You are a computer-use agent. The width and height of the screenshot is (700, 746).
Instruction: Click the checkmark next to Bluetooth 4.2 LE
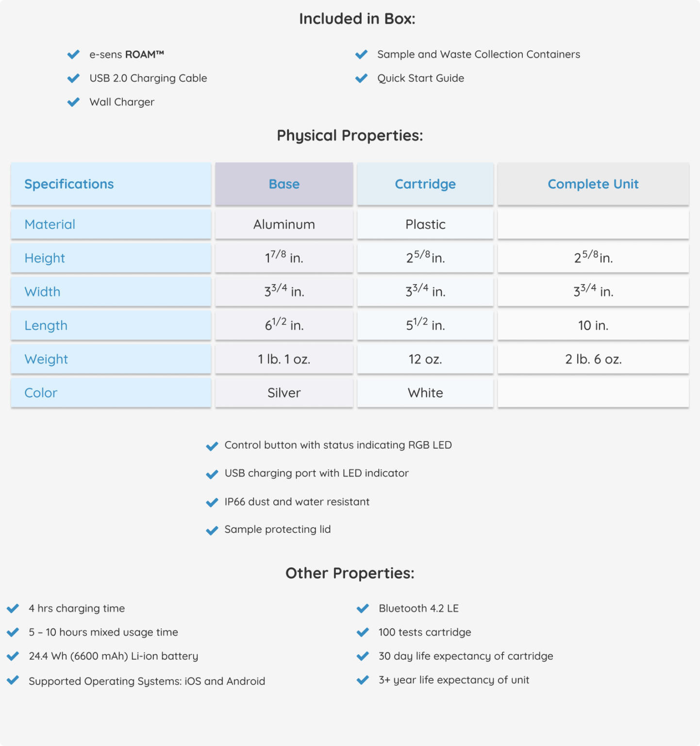363,609
